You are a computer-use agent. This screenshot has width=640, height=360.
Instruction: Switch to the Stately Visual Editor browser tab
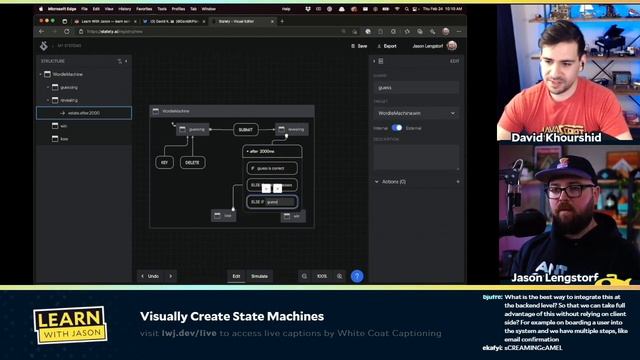tap(242, 21)
